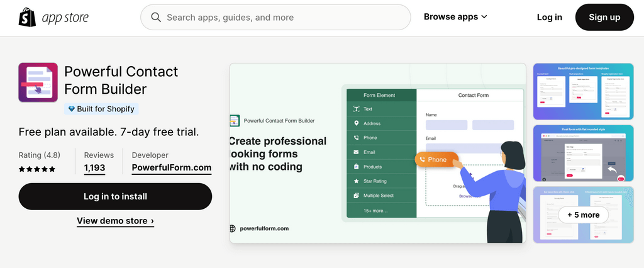Focus the Search apps input field

point(275,17)
